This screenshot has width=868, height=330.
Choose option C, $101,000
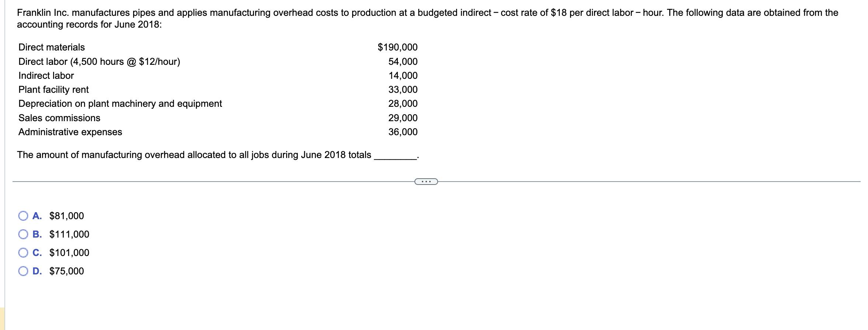click(23, 253)
